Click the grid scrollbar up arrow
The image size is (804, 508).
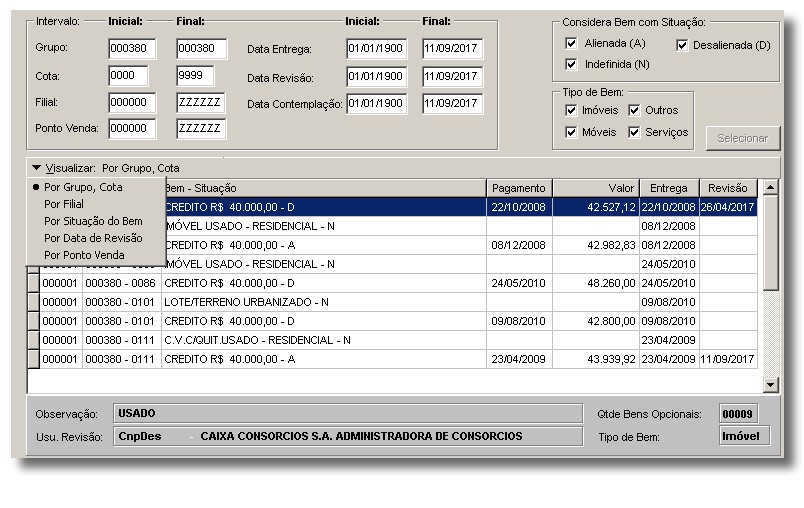770,187
